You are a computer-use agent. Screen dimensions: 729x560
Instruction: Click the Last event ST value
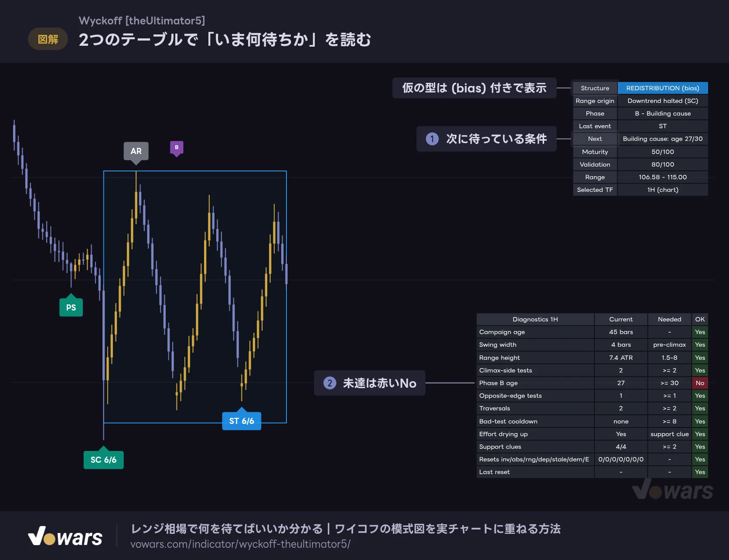coord(663,126)
